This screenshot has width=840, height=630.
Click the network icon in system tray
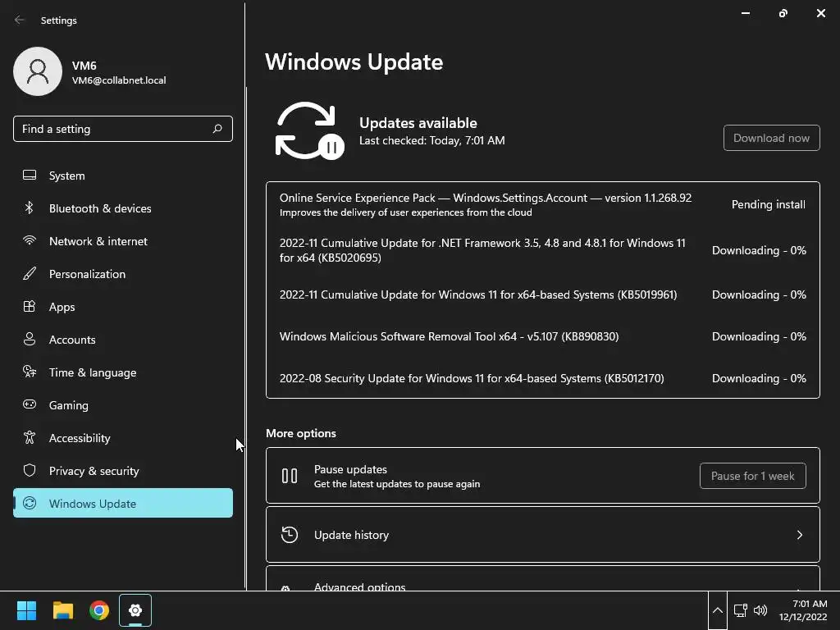tap(741, 610)
